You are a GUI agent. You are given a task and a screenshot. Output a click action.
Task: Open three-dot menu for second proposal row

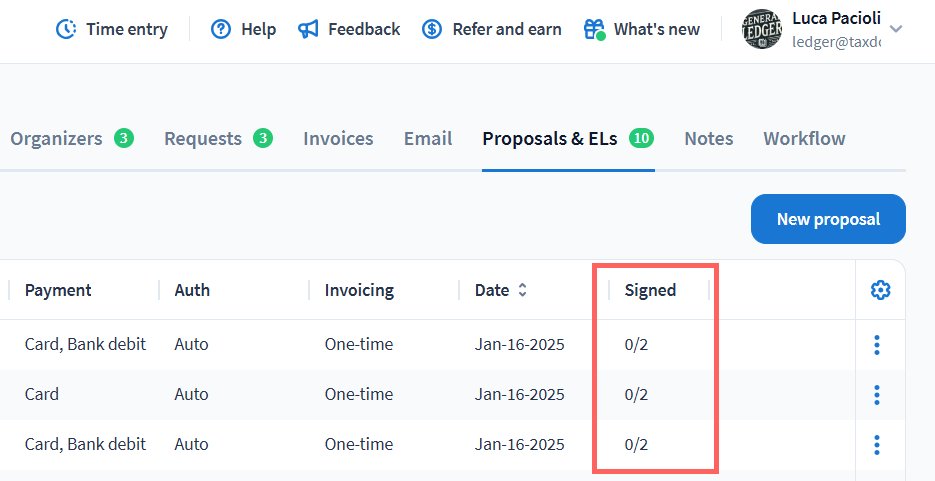(x=877, y=395)
